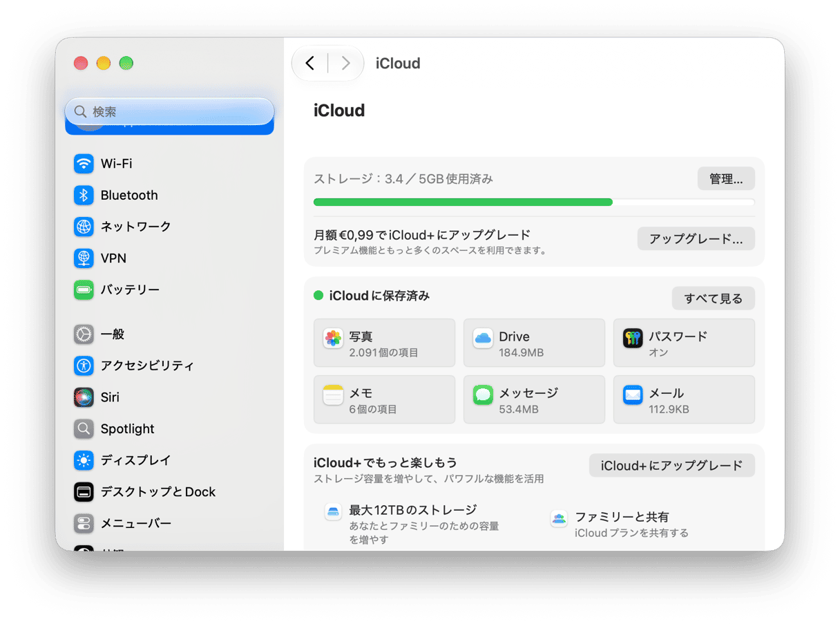Image resolution: width=840 pixels, height=624 pixels.
Task: Click the iCloud+にアップグレード button
Action: [x=672, y=466]
